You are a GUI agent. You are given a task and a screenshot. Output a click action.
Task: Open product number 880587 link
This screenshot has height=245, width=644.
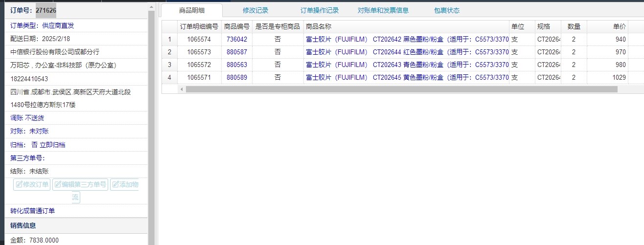click(237, 52)
